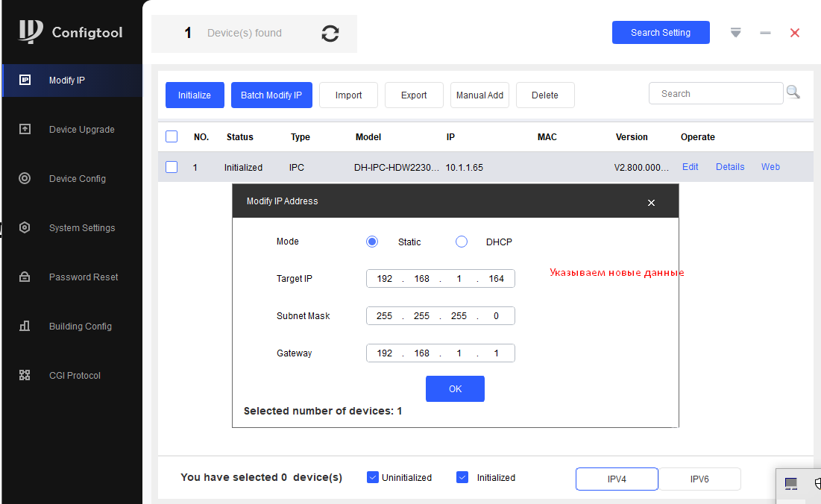Switch to the IPV4 tab

[x=617, y=479]
